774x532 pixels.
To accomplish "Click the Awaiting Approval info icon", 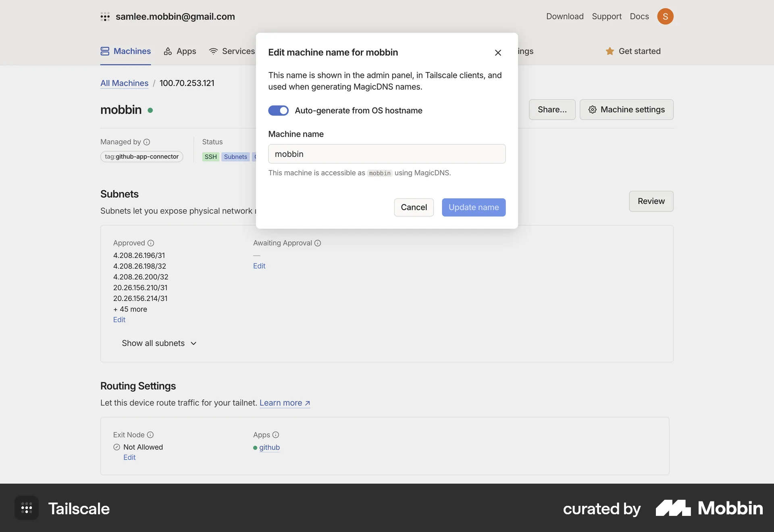I will 318,243.
